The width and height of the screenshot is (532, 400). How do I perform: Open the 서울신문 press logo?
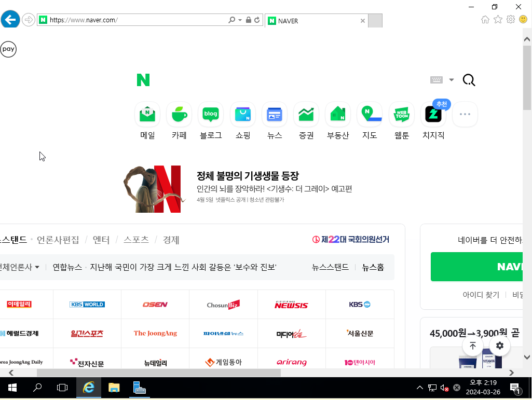[360, 333]
